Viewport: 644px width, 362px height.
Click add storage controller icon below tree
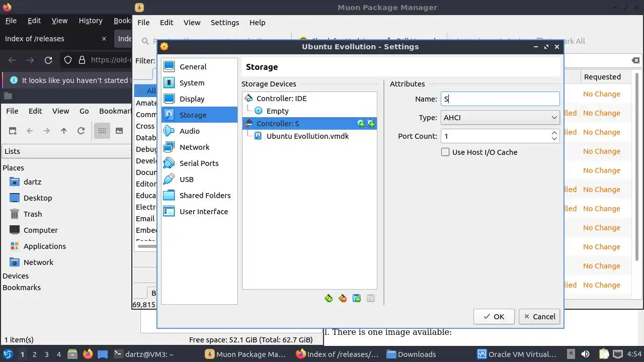tap(329, 299)
